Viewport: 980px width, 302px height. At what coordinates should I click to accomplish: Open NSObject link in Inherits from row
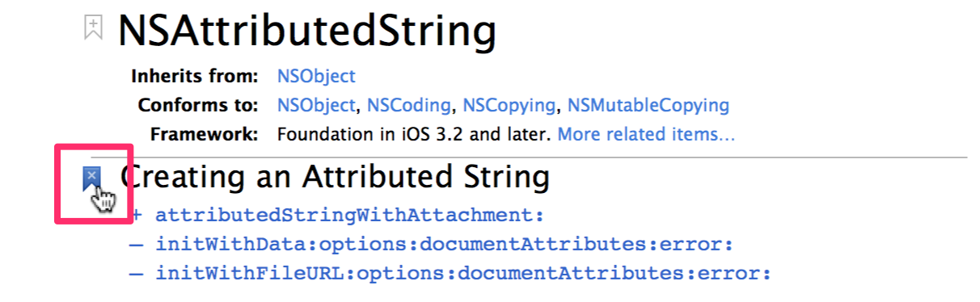point(316,77)
